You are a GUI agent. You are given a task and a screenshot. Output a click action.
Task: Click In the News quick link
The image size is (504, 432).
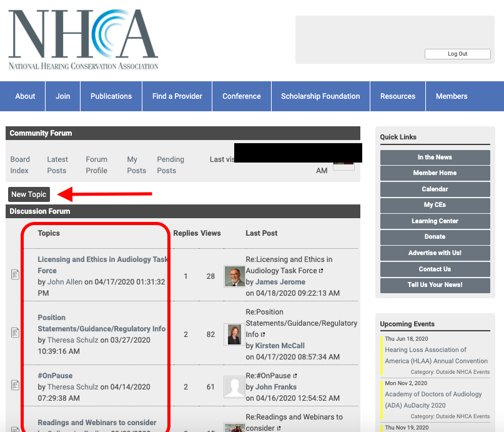click(435, 158)
